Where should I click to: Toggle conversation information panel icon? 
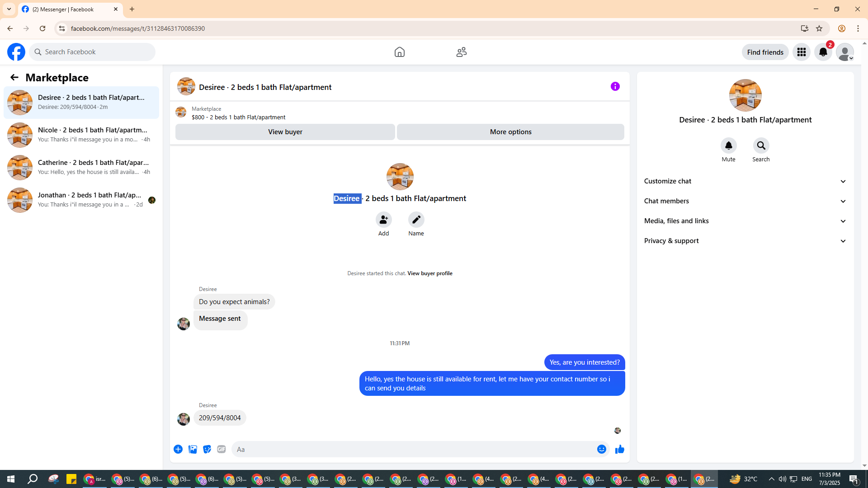point(615,86)
